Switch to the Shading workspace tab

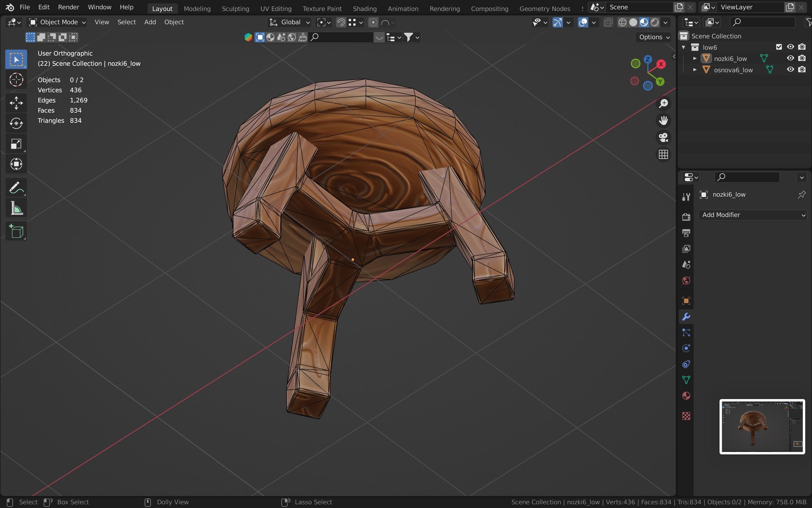point(365,8)
